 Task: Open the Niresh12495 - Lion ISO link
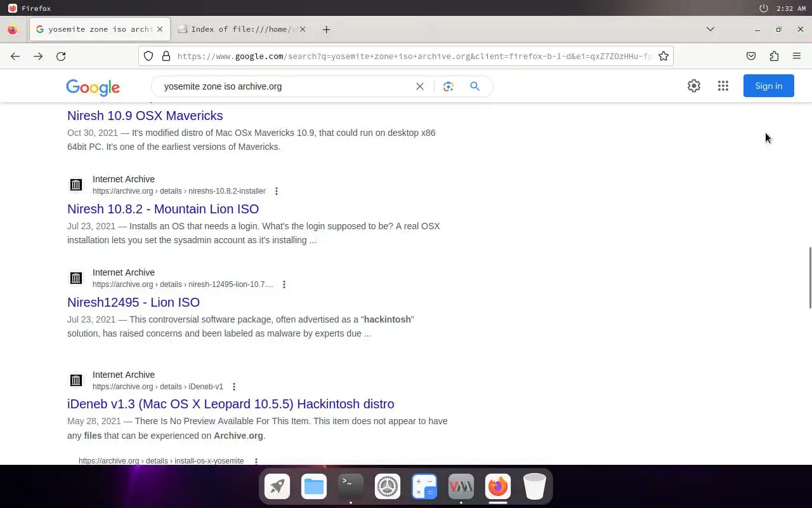coord(133,302)
